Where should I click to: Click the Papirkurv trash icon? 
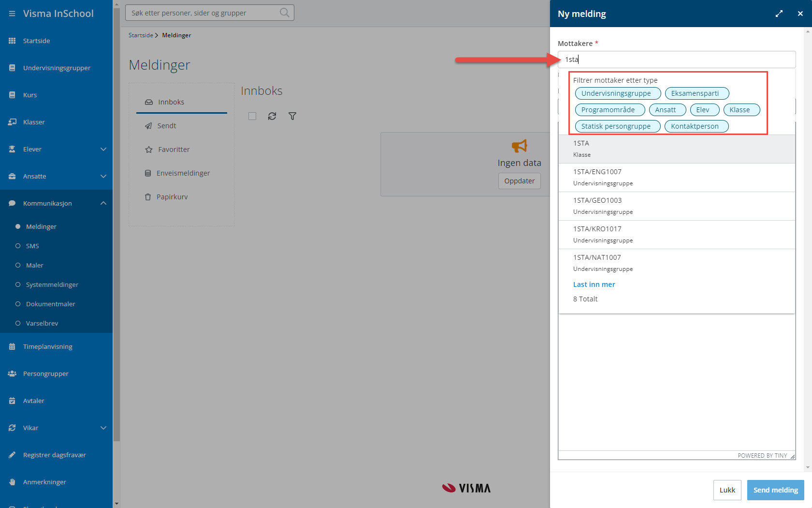tap(148, 197)
